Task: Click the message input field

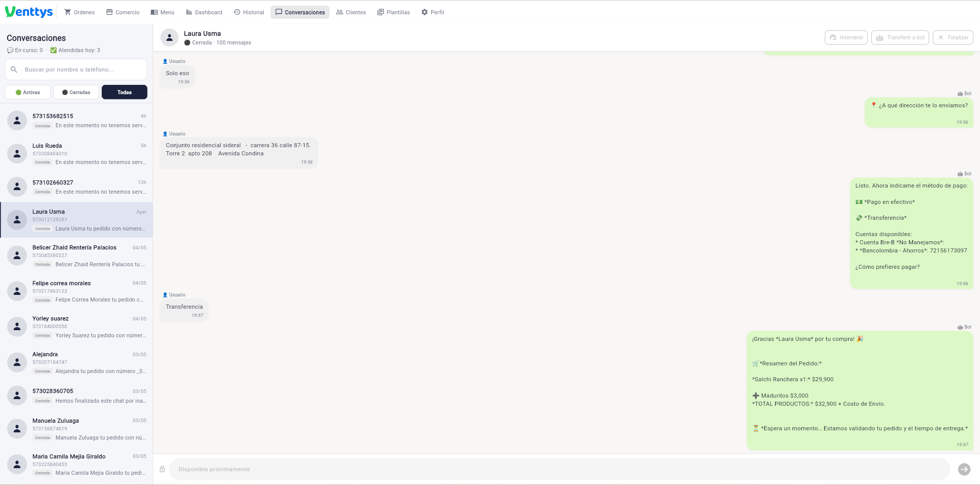Action: pos(559,469)
